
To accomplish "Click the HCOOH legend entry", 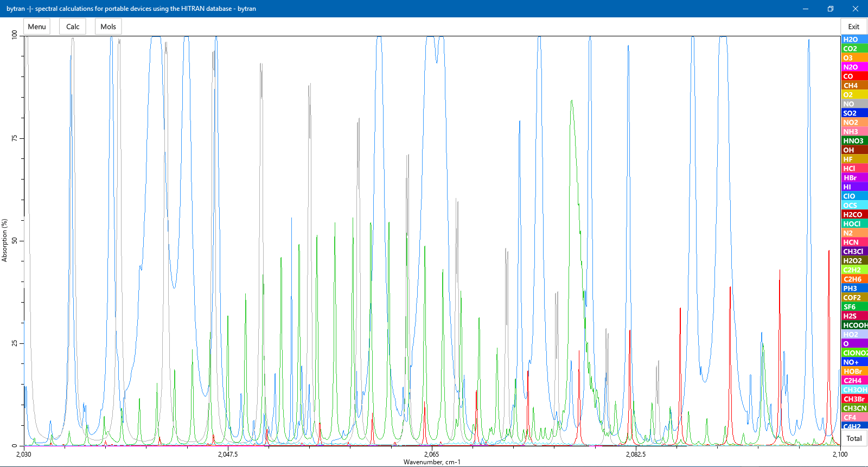I will click(x=854, y=325).
